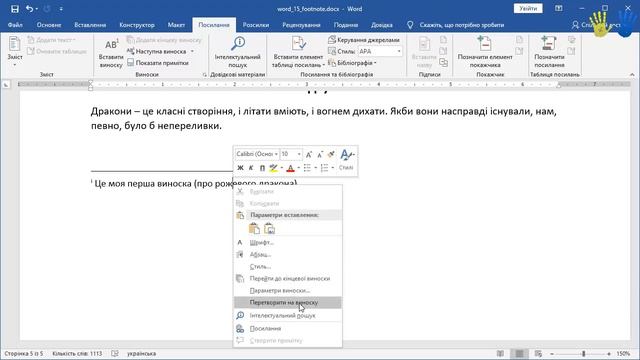Select Шрифт... in context menu
The image size is (640, 360).
click(287, 242)
